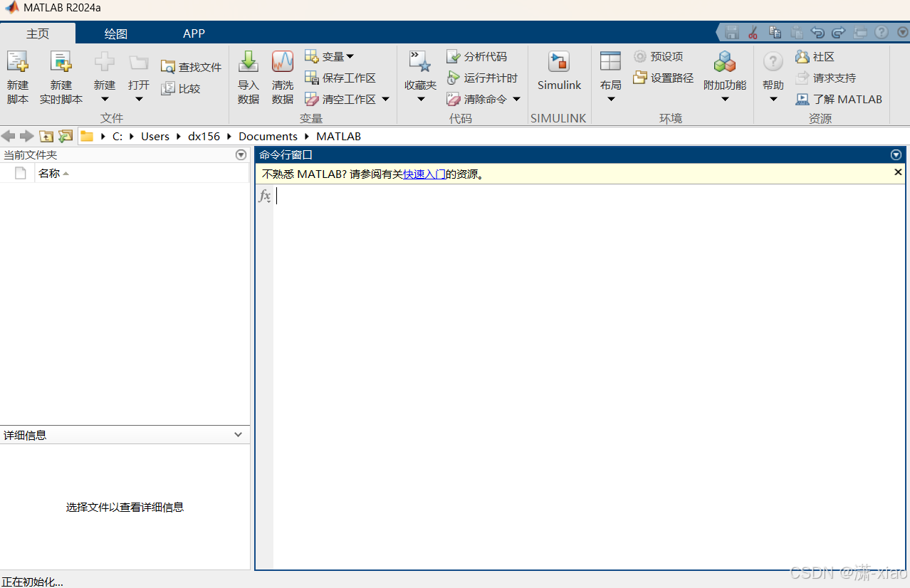Image resolution: width=910 pixels, height=588 pixels.
Task: Switch to the APP tab
Action: coord(194,33)
